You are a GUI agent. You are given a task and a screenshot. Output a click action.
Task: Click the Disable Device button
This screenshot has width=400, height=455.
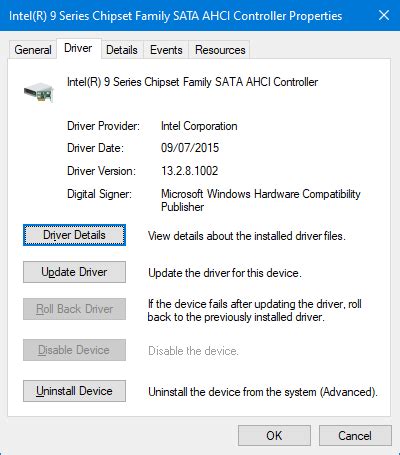(x=74, y=350)
